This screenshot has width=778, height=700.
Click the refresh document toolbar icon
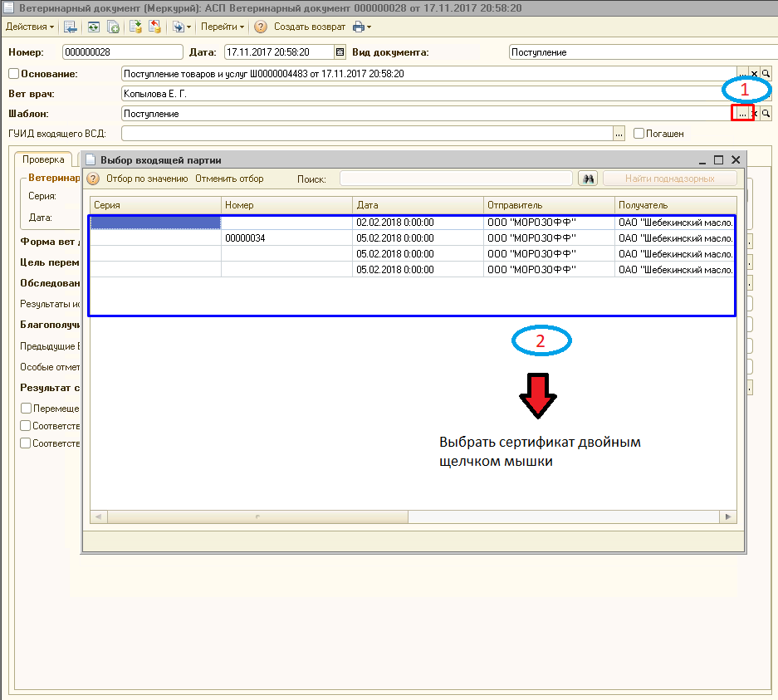93,27
